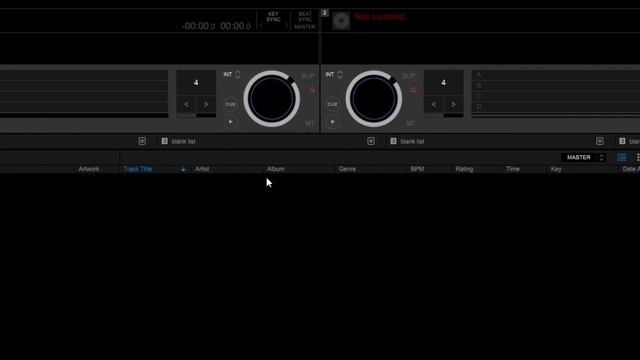Viewport: 640px width, 360px height.
Task: Click deck 2 artwork disc thumbnail
Action: [x=341, y=21]
